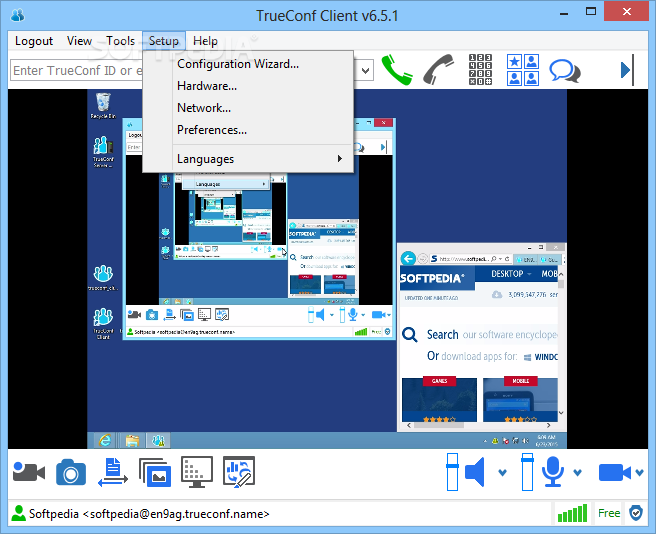
Task: Toggle the blue video camera icon
Action: [x=615, y=472]
